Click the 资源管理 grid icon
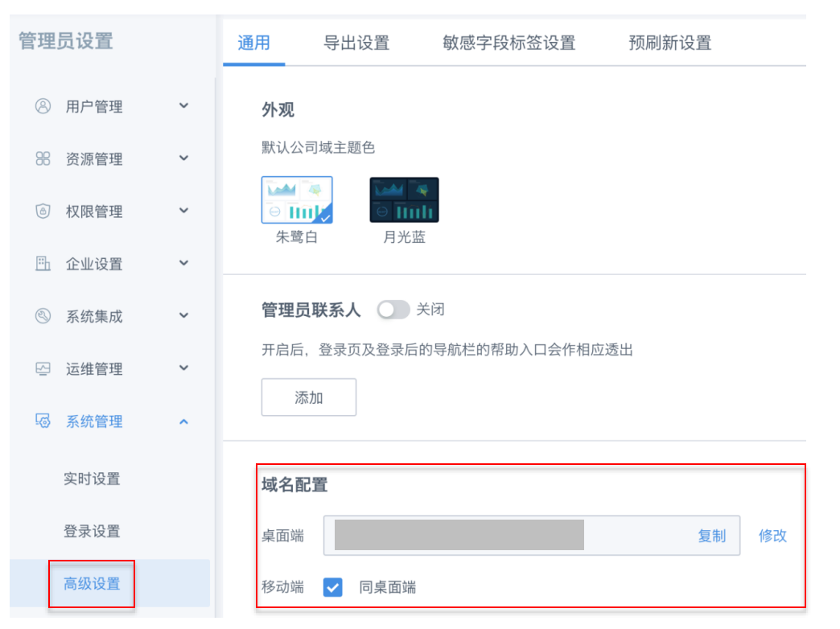The width and height of the screenshot is (840, 629). pos(43,158)
